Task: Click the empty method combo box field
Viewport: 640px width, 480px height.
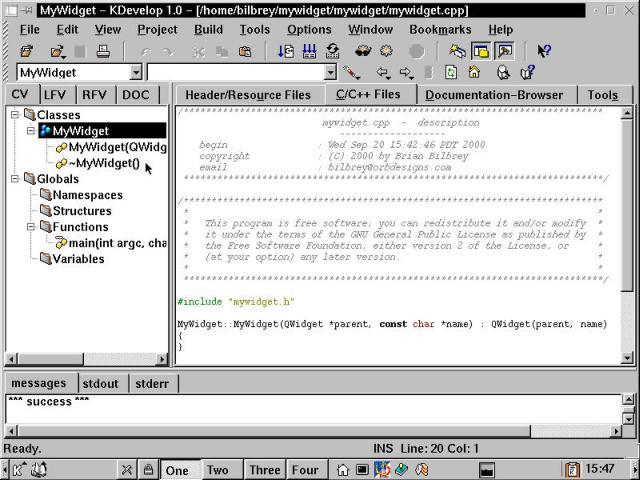Action: tap(234, 73)
